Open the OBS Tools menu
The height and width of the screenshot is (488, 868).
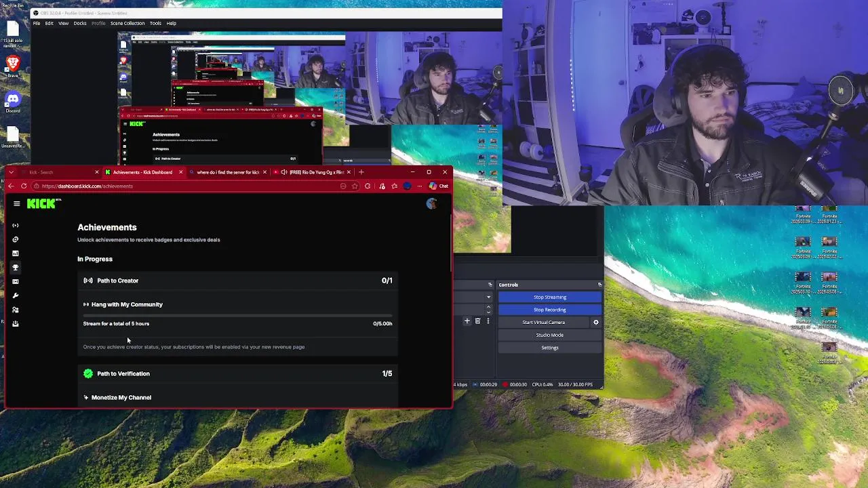(155, 23)
